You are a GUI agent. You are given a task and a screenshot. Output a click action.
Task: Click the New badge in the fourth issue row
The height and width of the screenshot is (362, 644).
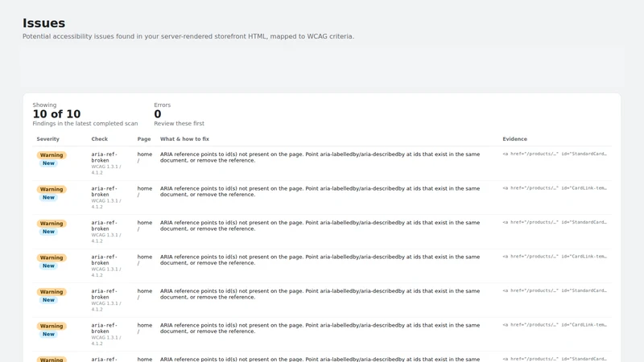pyautogui.click(x=48, y=266)
